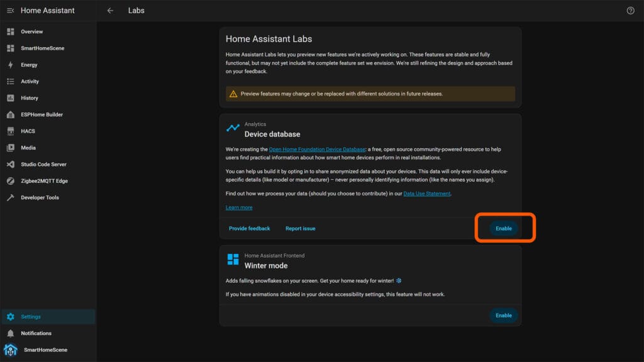Click the preview features warning text
The height and width of the screenshot is (362, 644).
(x=341, y=94)
